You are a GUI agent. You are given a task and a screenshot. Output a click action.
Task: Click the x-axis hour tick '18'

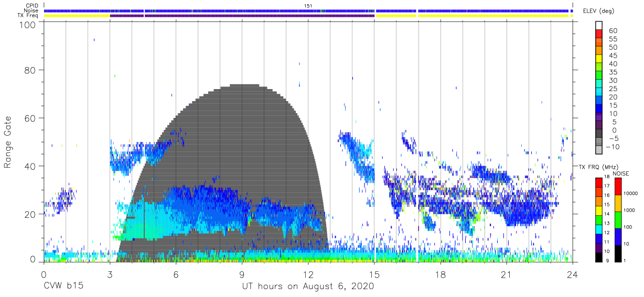pyautogui.click(x=440, y=274)
